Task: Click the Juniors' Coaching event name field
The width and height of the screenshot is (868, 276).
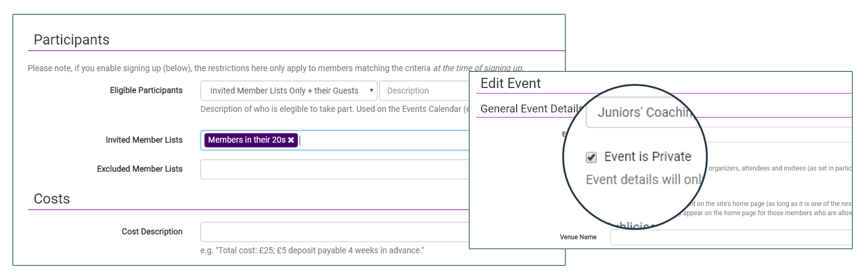Action: (644, 112)
